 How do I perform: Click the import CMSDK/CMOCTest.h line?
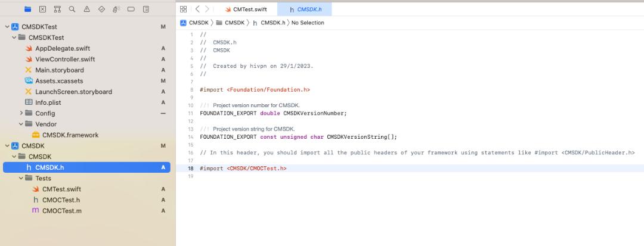[x=243, y=169]
